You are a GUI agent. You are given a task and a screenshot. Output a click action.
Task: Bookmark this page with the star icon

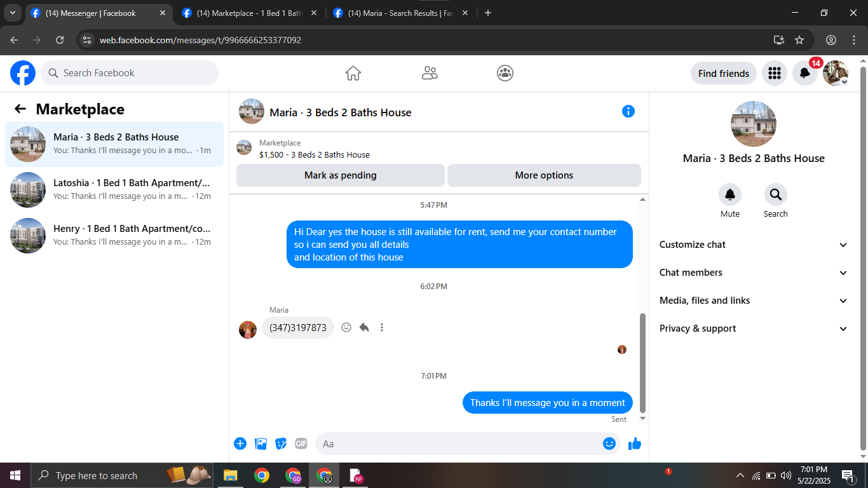pos(799,40)
